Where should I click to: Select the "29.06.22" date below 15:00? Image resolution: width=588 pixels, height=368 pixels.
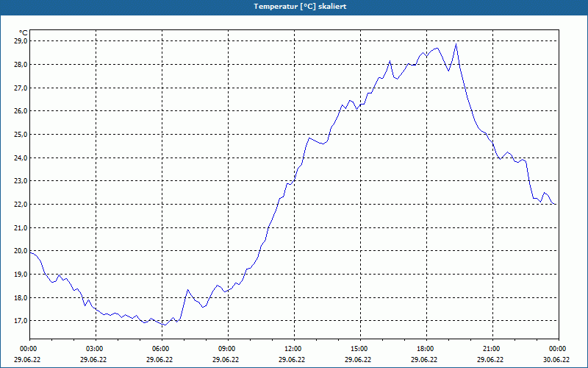pos(358,360)
